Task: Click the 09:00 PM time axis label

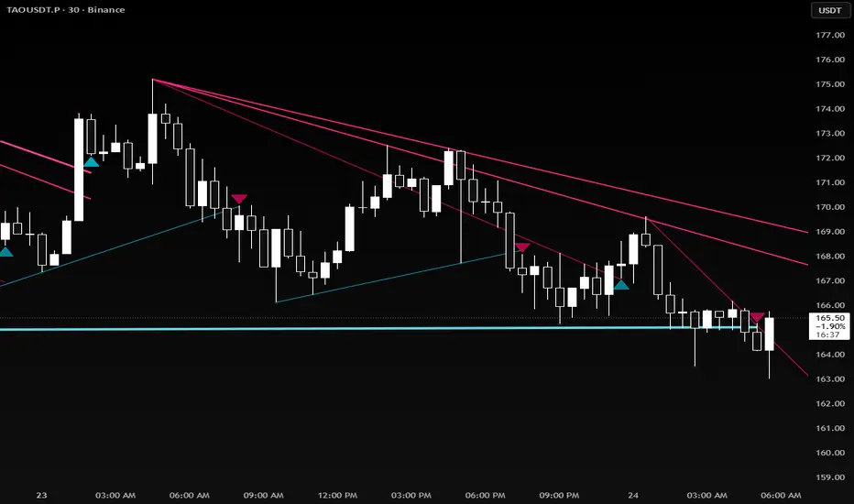Action: pyautogui.click(x=559, y=495)
